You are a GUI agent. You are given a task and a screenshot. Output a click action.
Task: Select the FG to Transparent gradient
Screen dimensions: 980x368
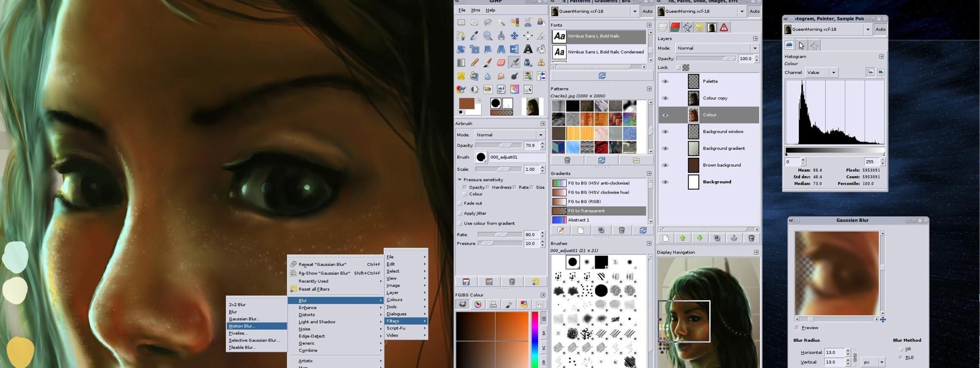(x=587, y=211)
